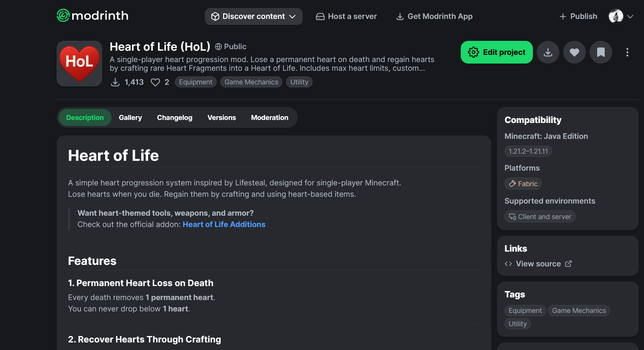The height and width of the screenshot is (350, 644).
Task: Click the Modrinth logo
Action: (x=93, y=16)
